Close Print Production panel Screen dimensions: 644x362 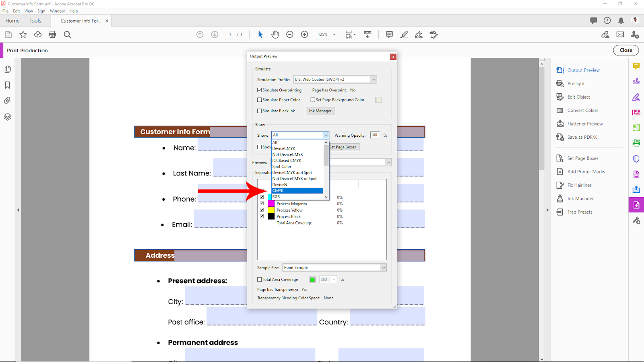(626, 50)
